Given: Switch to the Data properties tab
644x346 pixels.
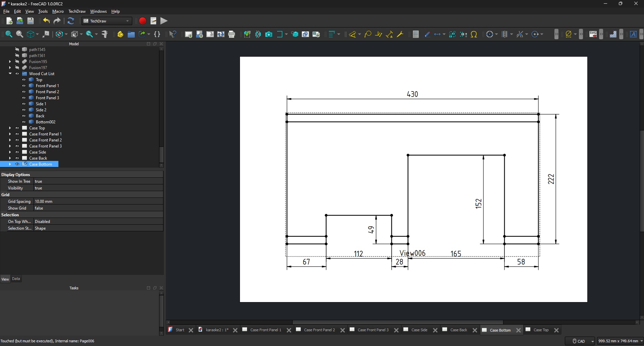Looking at the screenshot, I should tap(16, 279).
